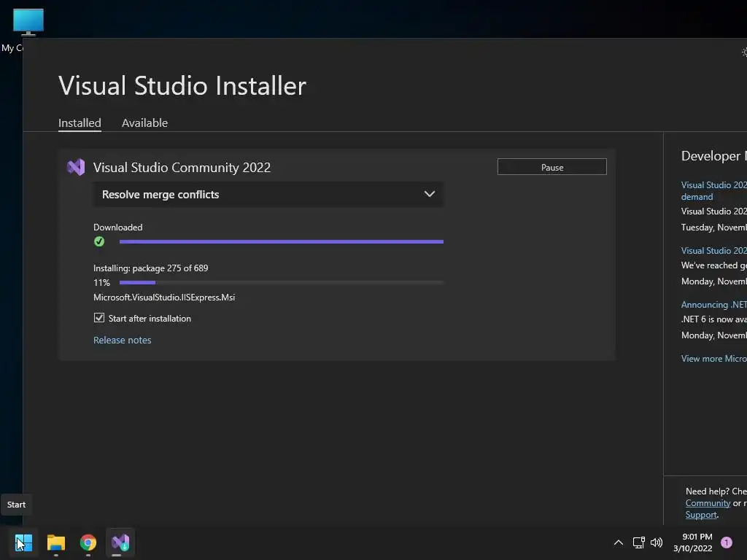Open notification center badge
The image size is (747, 560).
727,542
